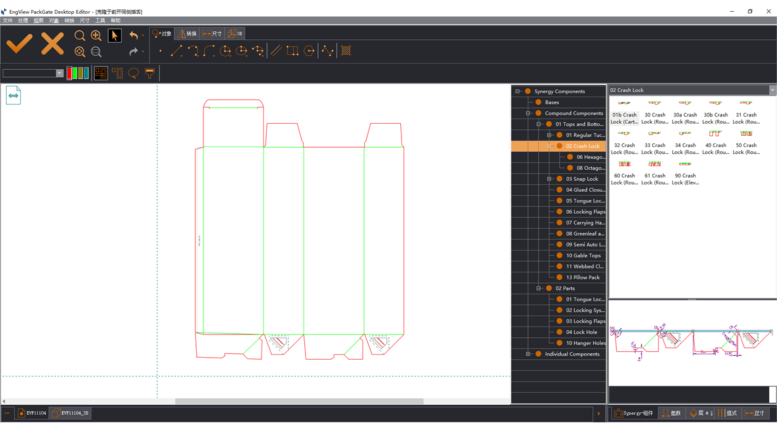Viewport: 777px width, 423px height.
Task: Select the red line color swatch
Action: tap(69, 73)
